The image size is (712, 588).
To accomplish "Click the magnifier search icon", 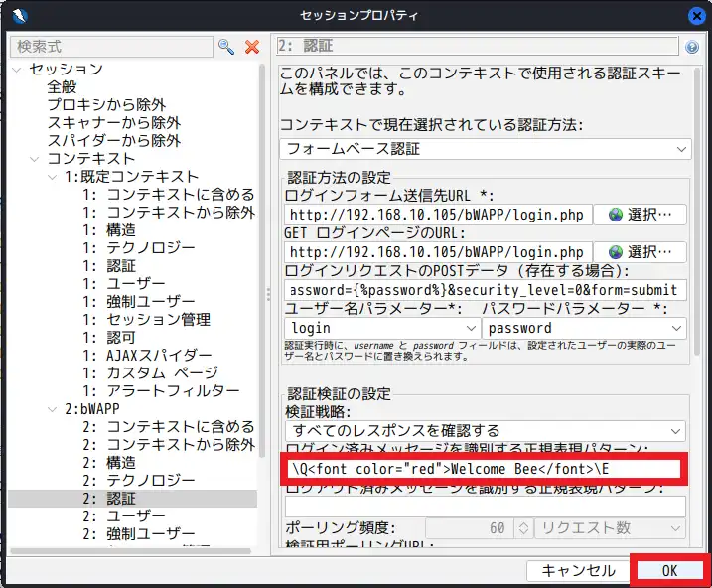I will [226, 47].
